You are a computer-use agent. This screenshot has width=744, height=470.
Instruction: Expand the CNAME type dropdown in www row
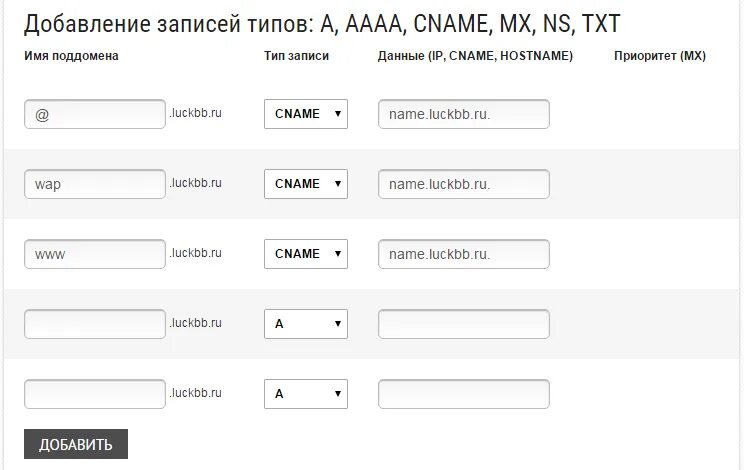click(x=306, y=254)
